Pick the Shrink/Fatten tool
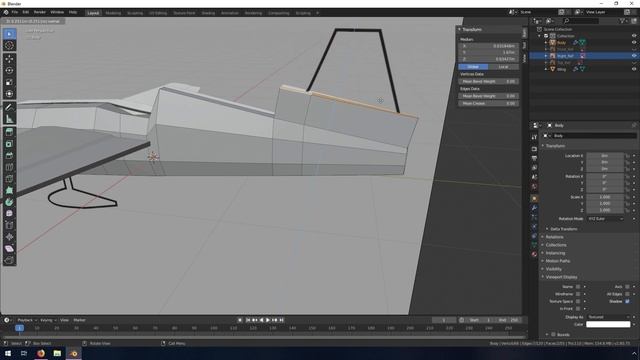 click(9, 237)
